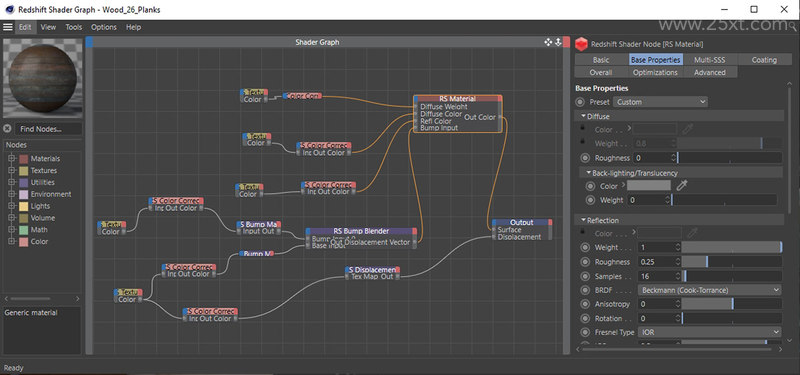The image size is (800, 375).
Task: Select the RS Material node title
Action: pos(457,98)
